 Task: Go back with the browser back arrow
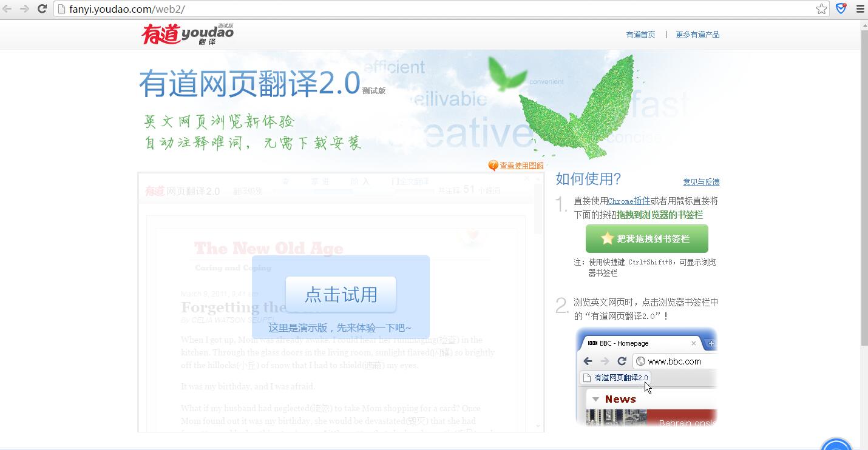tap(7, 8)
